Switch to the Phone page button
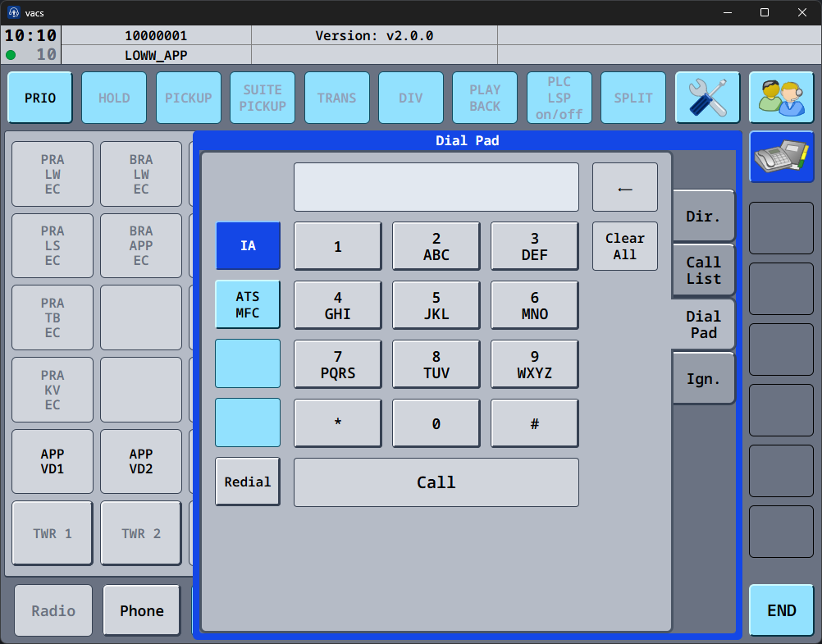Viewport: 822px width, 644px height. pyautogui.click(x=142, y=610)
